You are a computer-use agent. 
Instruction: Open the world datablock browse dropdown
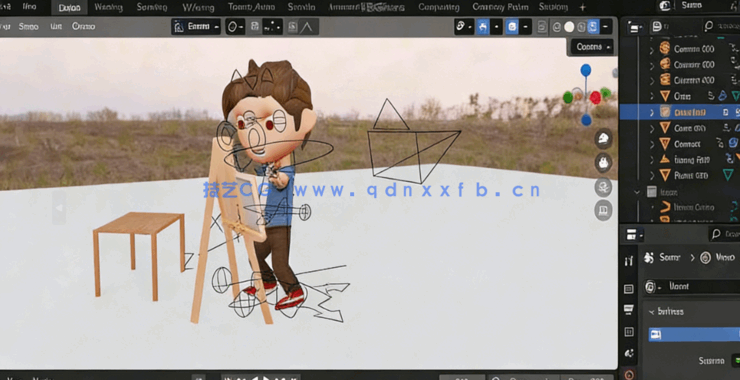(653, 287)
